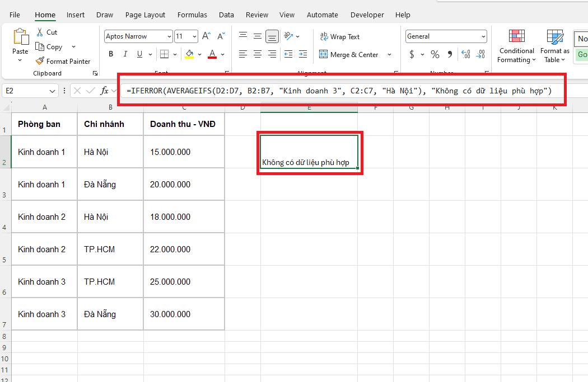Image resolution: width=588 pixels, height=382 pixels.
Task: Increase indent in the Alignment group
Action: [x=303, y=54]
